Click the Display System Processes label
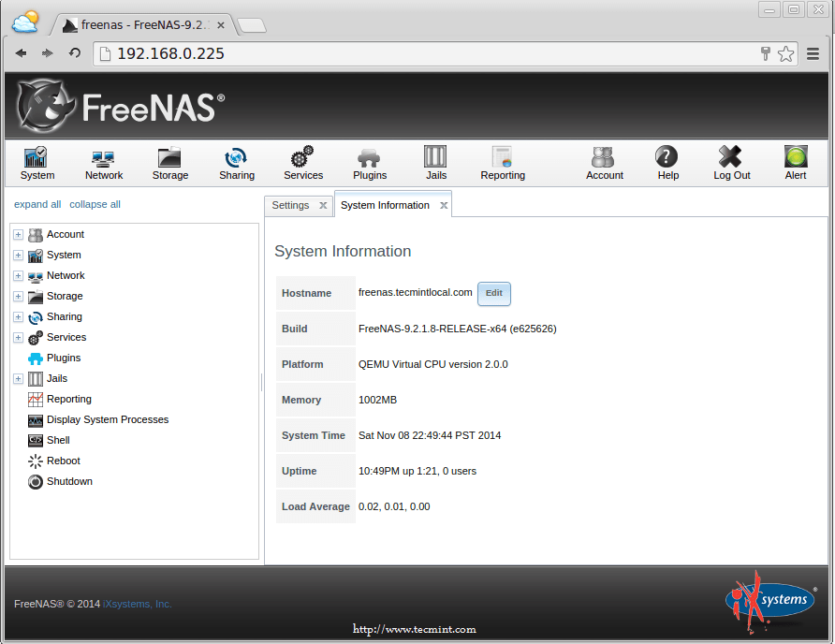 (x=108, y=419)
